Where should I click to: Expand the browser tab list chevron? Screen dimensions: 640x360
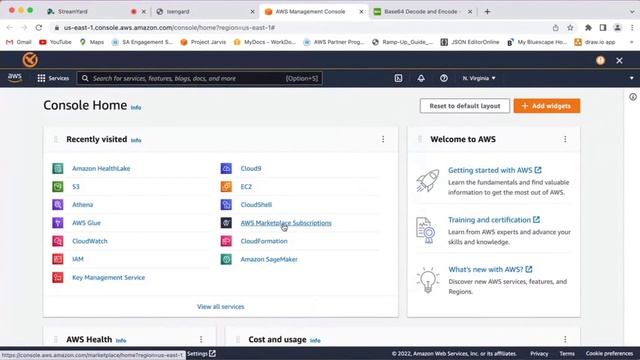point(631,12)
